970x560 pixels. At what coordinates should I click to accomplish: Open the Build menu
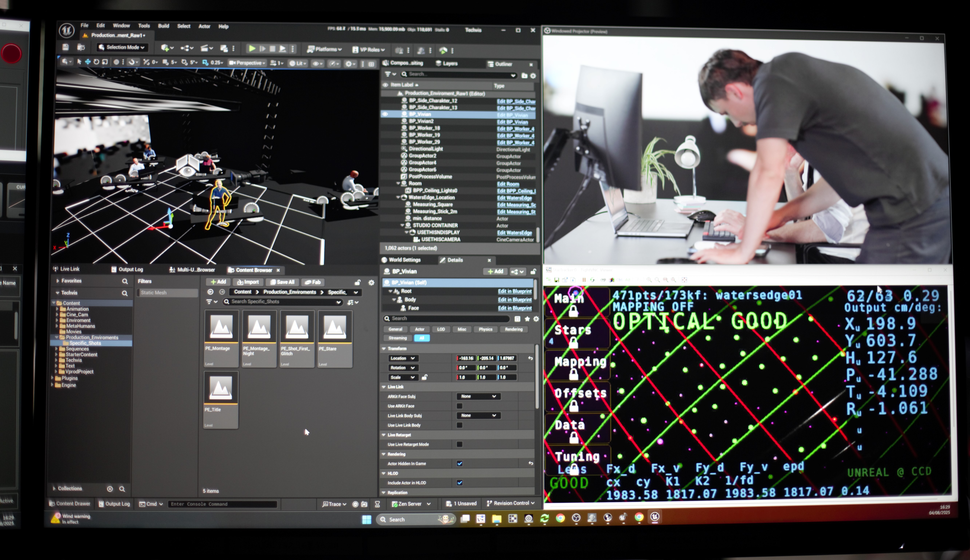[x=163, y=26]
